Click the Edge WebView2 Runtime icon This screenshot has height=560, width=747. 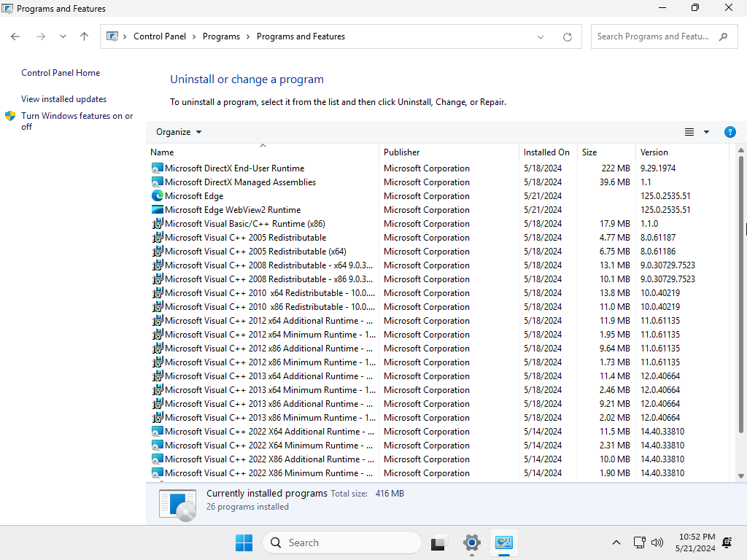[158, 209]
